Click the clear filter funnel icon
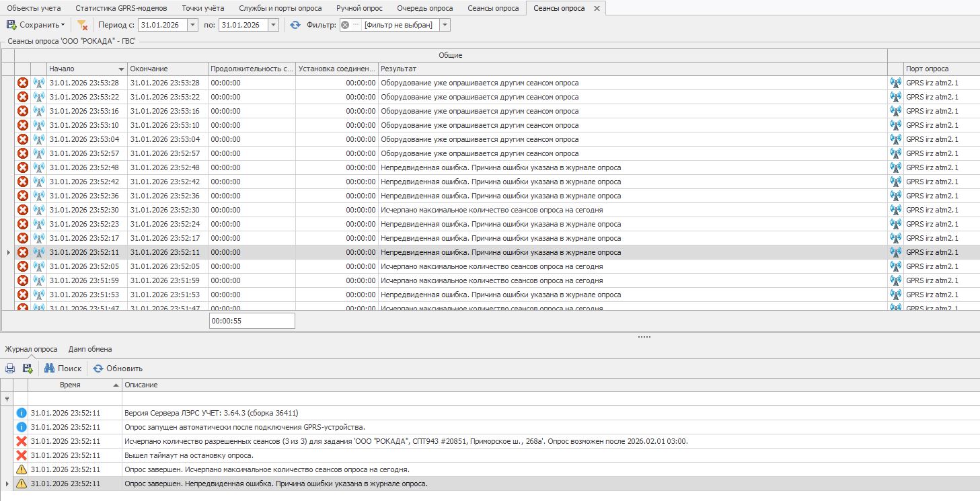 [x=82, y=25]
